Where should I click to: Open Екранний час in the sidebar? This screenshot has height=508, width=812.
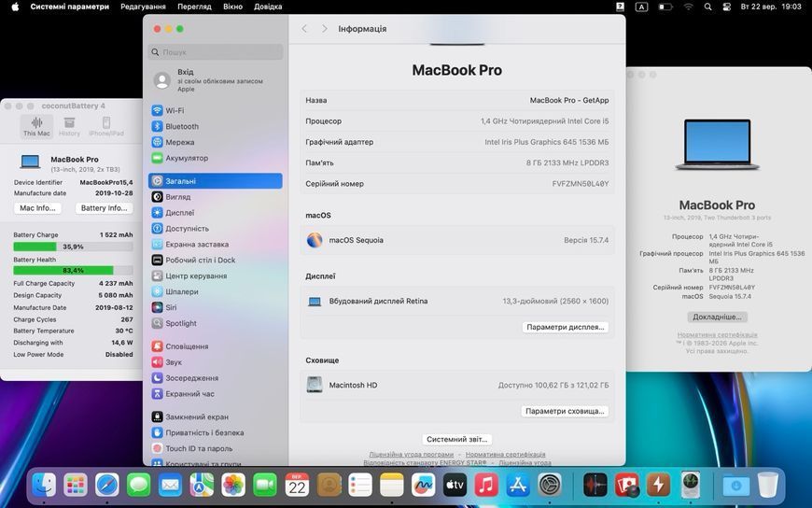tap(215, 394)
